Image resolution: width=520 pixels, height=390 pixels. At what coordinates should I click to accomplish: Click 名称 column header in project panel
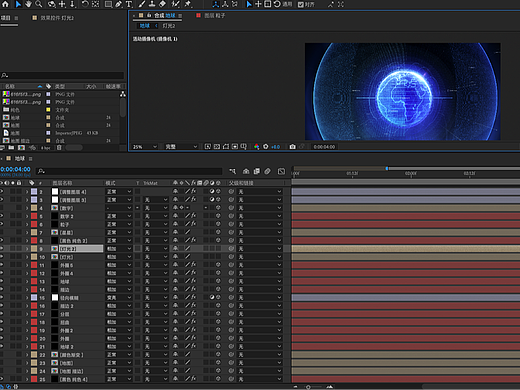pos(10,86)
